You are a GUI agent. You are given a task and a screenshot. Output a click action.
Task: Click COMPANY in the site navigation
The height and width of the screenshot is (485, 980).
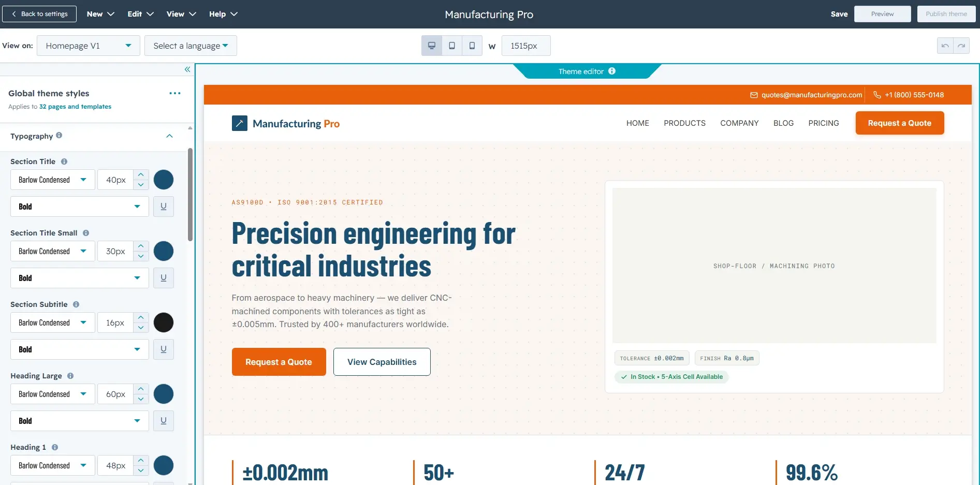click(x=739, y=123)
